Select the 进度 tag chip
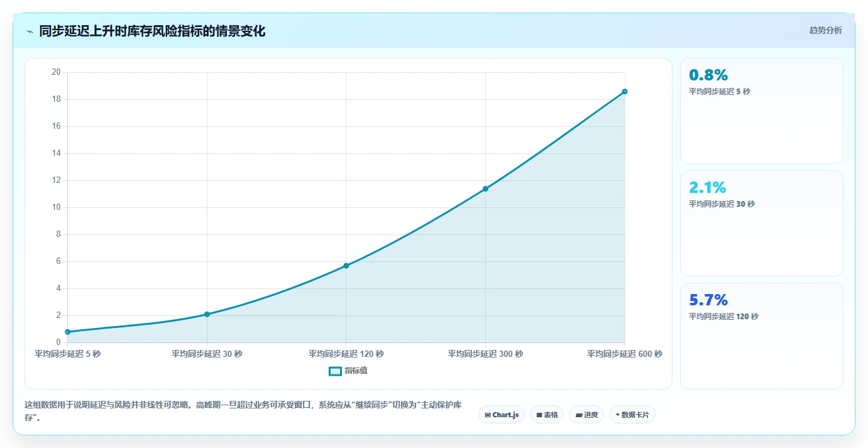868x448 pixels. point(586,415)
